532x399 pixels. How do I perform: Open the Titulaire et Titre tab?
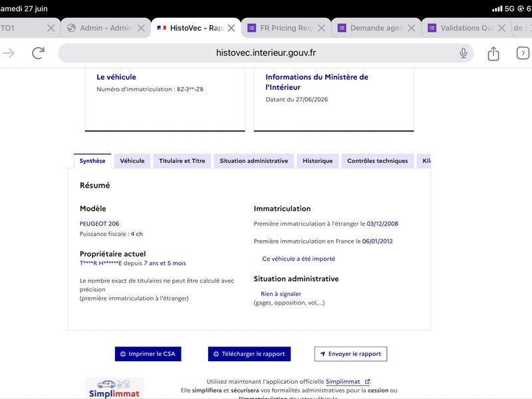point(182,161)
